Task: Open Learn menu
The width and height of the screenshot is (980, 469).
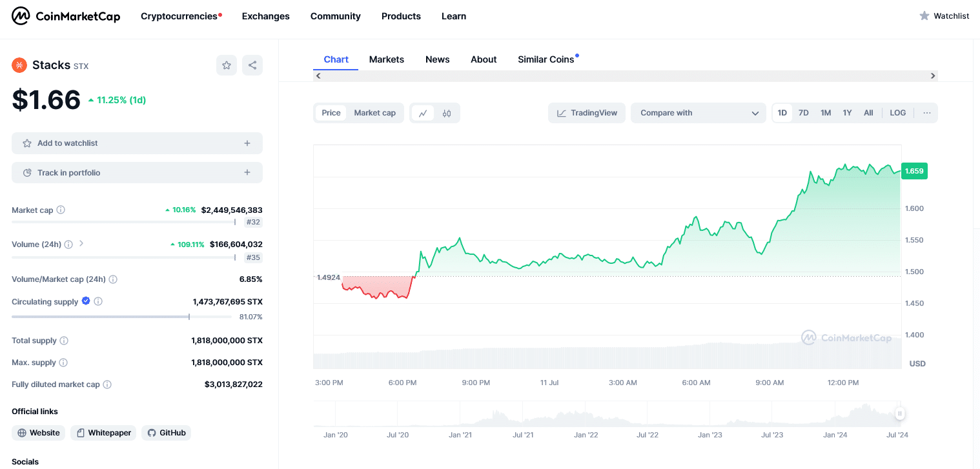Action: point(454,16)
